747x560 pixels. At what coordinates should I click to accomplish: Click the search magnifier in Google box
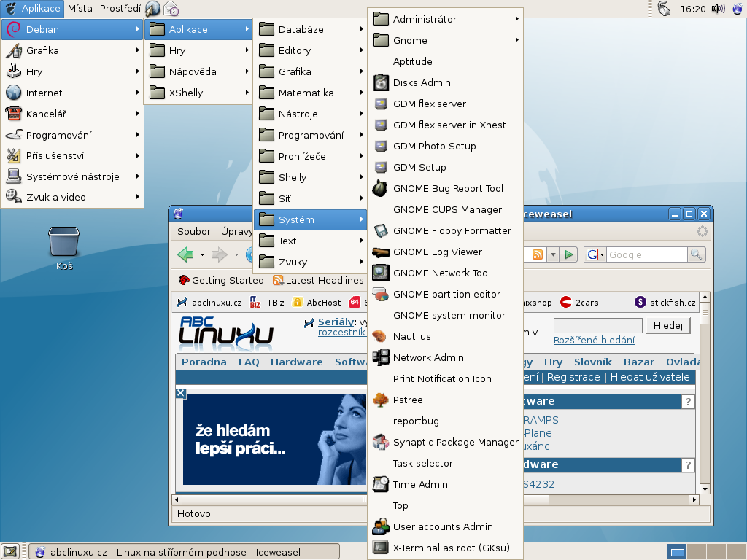697,254
